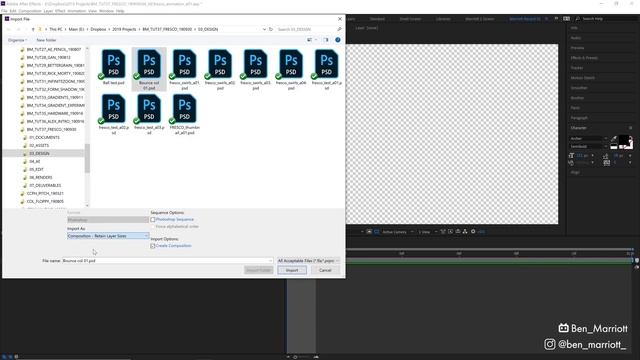The image size is (640, 360).
Task: Click the font size icon in Character panel
Action: (571, 156)
